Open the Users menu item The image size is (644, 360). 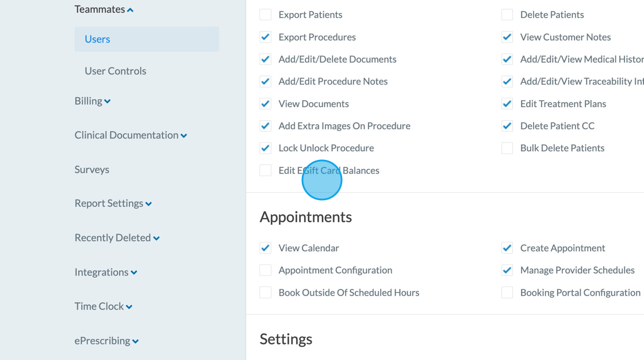click(x=97, y=39)
